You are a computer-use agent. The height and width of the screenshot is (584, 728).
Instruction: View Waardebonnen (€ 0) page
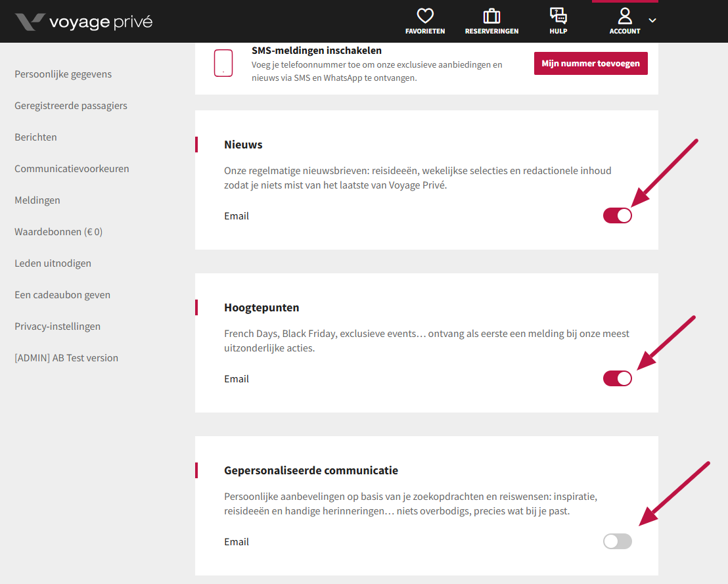(x=58, y=232)
